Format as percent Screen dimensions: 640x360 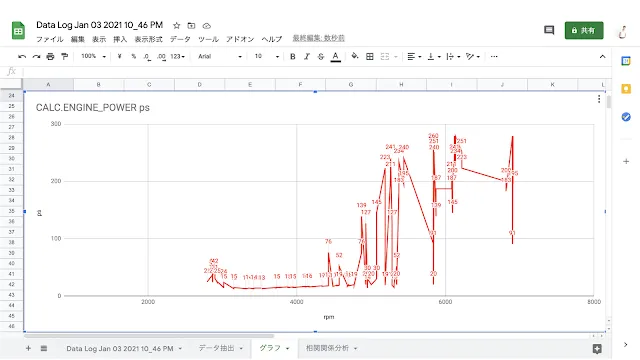(133, 56)
